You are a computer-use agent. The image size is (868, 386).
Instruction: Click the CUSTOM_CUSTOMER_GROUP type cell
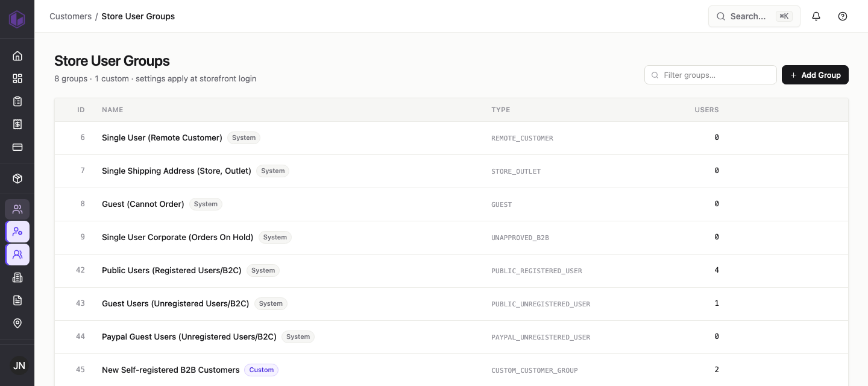pos(535,370)
